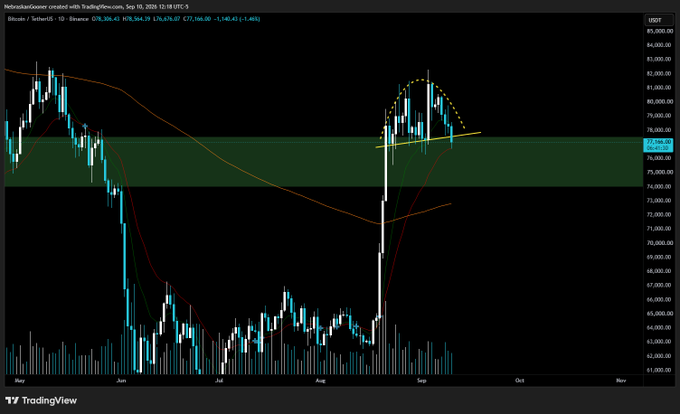Click the 81,000.00 price axis label
Viewport: 680px width, 414px height.
pos(659,88)
